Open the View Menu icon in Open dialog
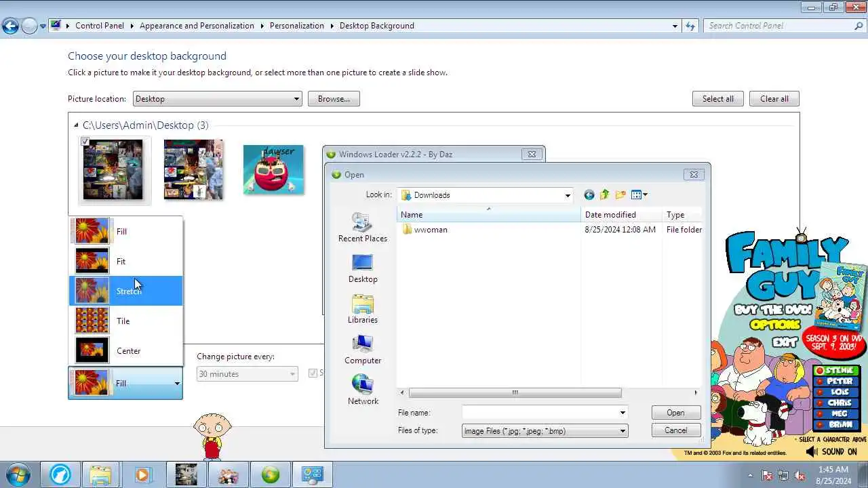This screenshot has width=868, height=488. point(639,195)
